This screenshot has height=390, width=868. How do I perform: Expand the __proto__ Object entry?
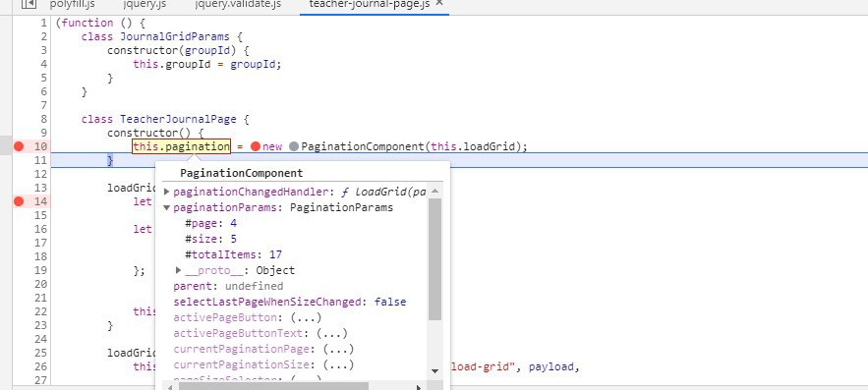click(x=179, y=270)
